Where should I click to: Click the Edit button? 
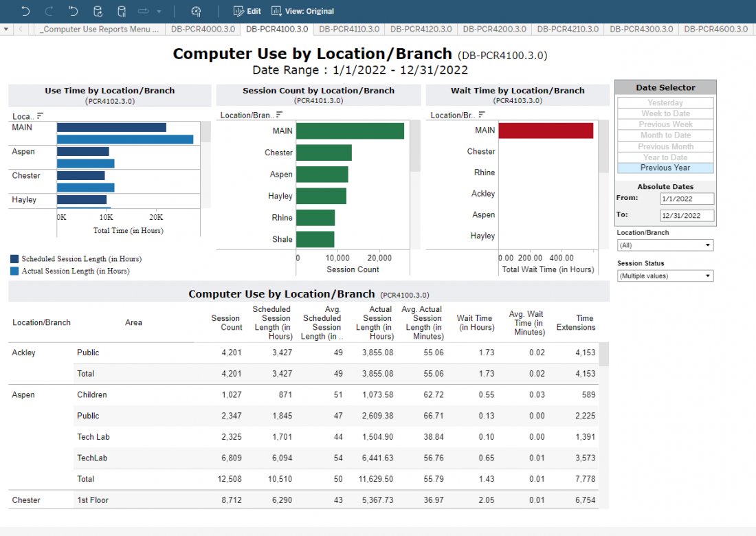pyautogui.click(x=247, y=11)
